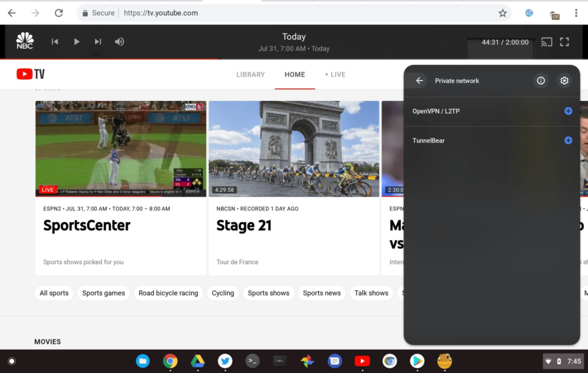588x373 pixels.
Task: Click the SportsCenter title
Action: (87, 225)
